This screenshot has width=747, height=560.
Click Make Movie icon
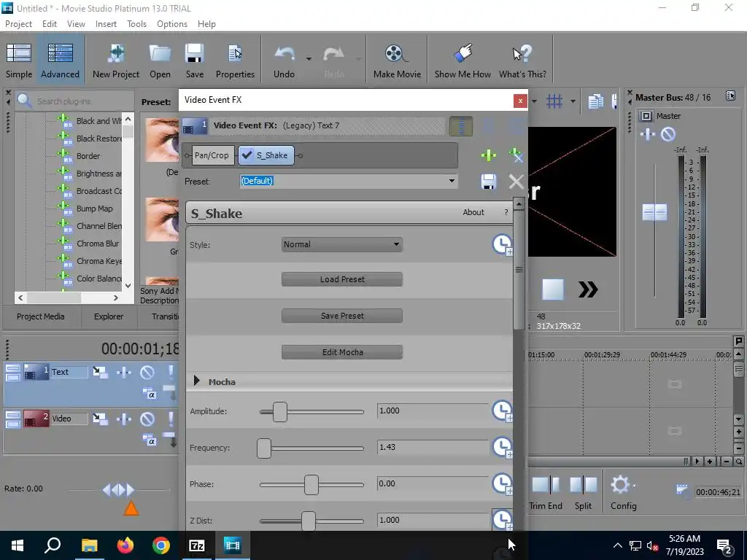(x=397, y=61)
